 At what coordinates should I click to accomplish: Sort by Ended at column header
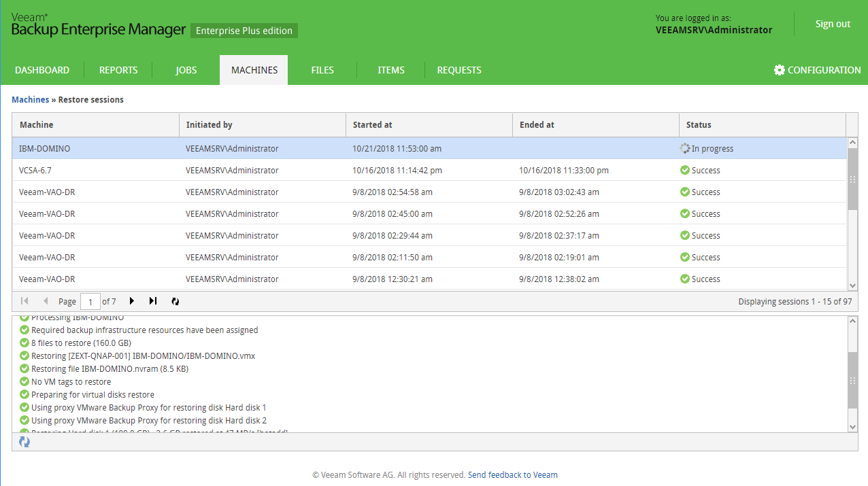click(x=596, y=125)
